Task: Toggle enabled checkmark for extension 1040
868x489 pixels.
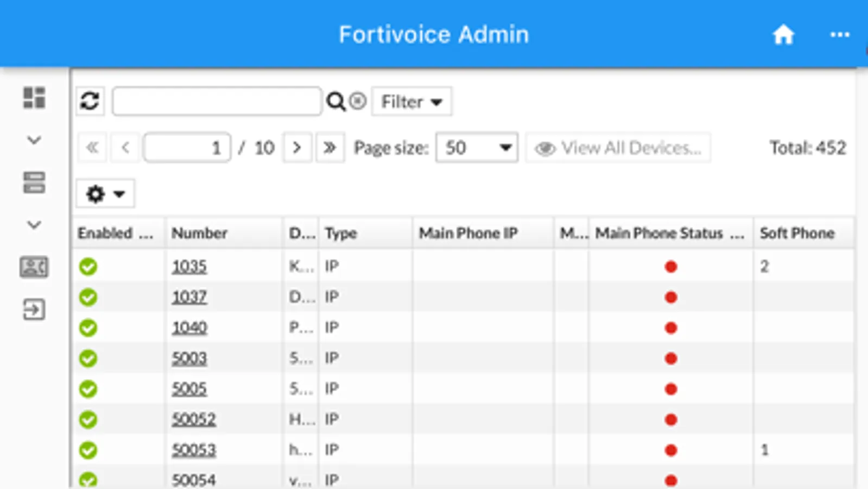Action: pos(88,328)
